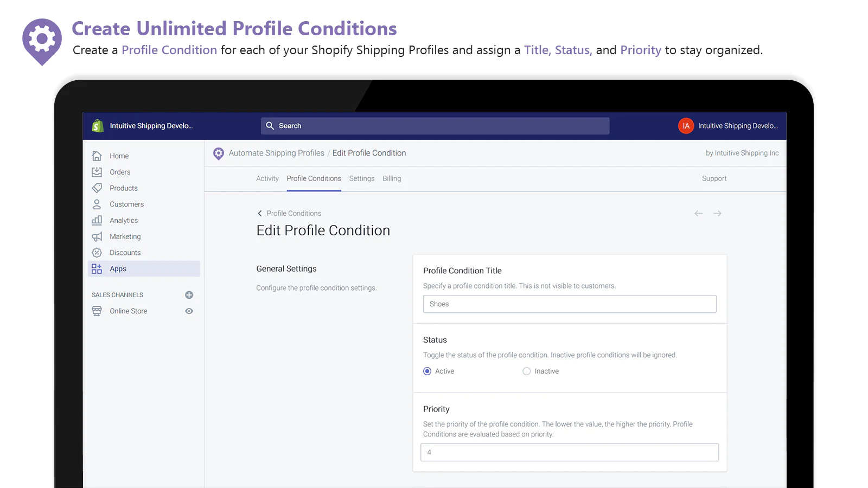Click the Discounts badge icon
This screenshot has height=488, width=868.
(97, 253)
